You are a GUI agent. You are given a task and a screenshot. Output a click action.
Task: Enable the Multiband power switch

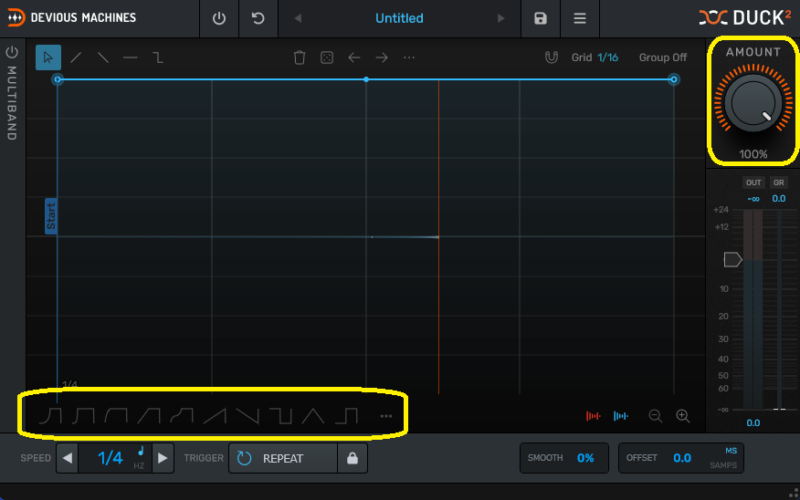(x=12, y=52)
